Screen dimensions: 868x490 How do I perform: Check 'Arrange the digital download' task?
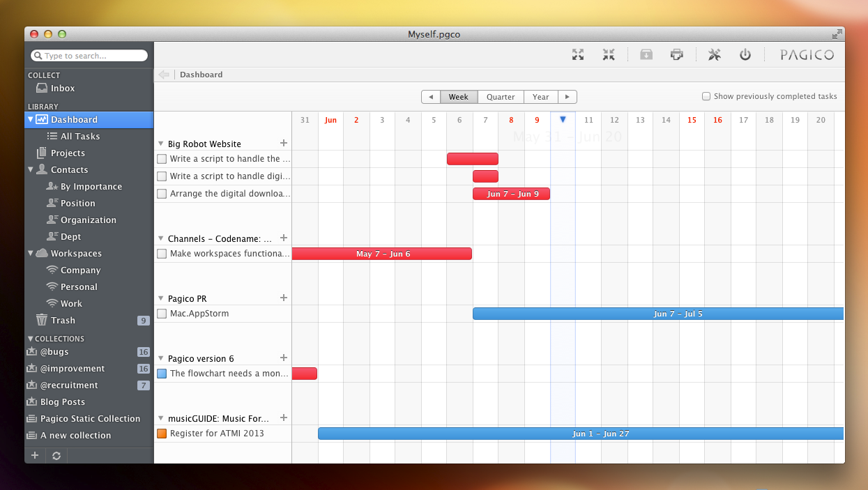point(162,194)
